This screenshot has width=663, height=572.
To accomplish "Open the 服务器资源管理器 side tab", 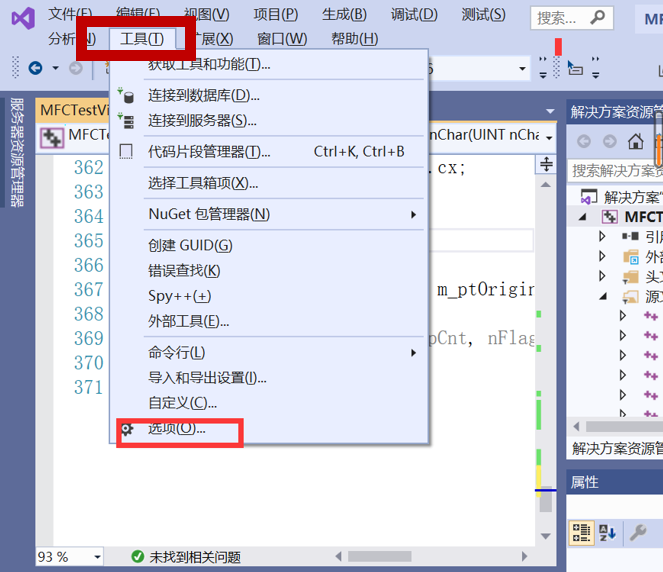I will pyautogui.click(x=17, y=152).
